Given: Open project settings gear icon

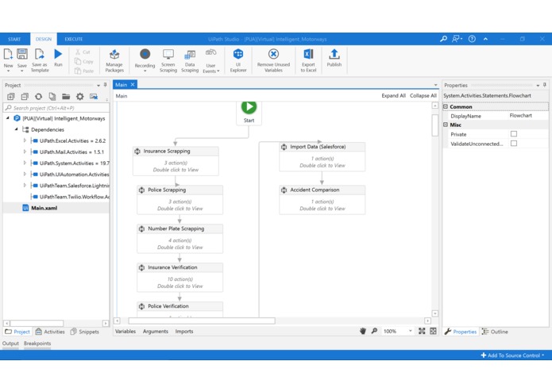Looking at the screenshot, I should coord(80,96).
